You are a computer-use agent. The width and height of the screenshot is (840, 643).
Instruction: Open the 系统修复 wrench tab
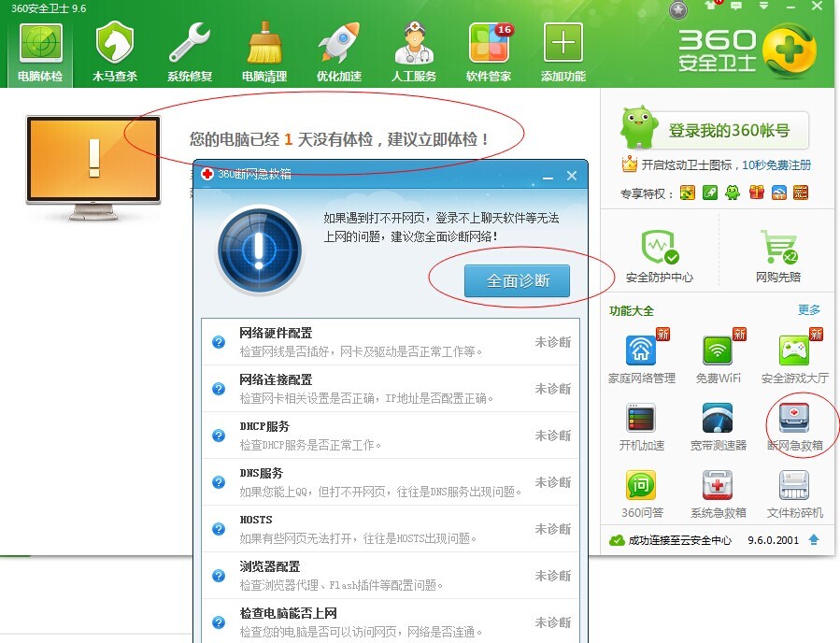coord(190,52)
